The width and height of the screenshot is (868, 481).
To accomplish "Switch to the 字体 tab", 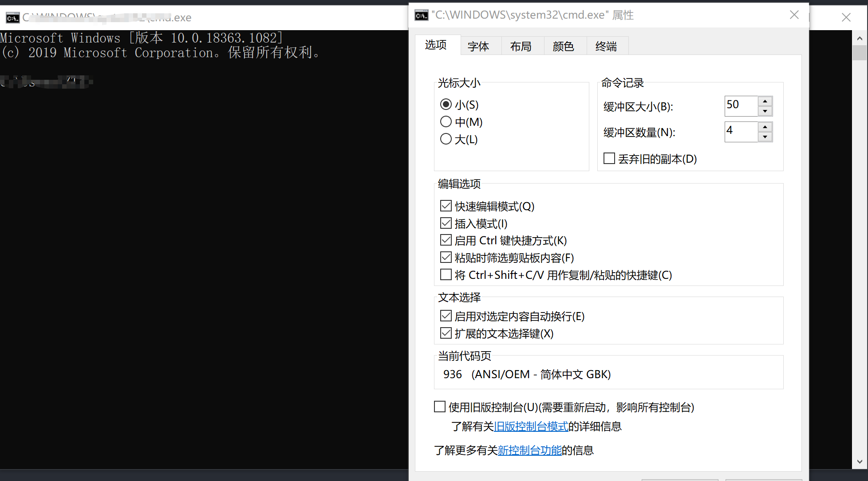I will [478, 46].
